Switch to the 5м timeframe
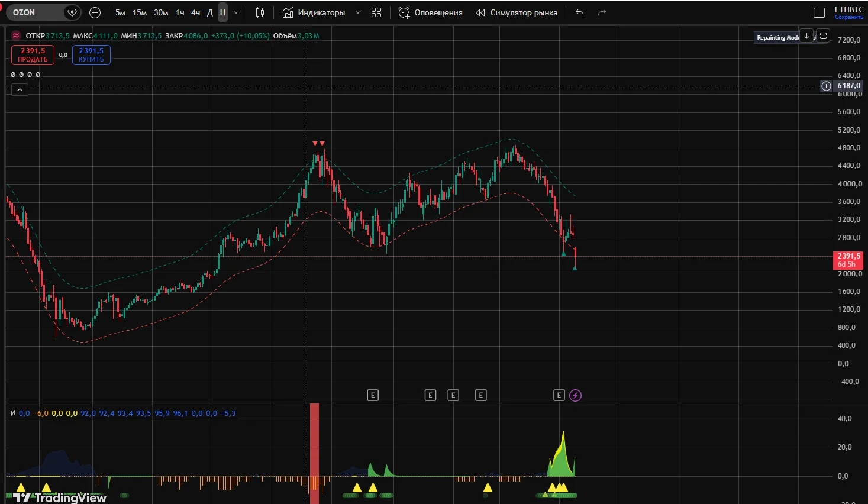The width and height of the screenshot is (868, 504). [120, 12]
